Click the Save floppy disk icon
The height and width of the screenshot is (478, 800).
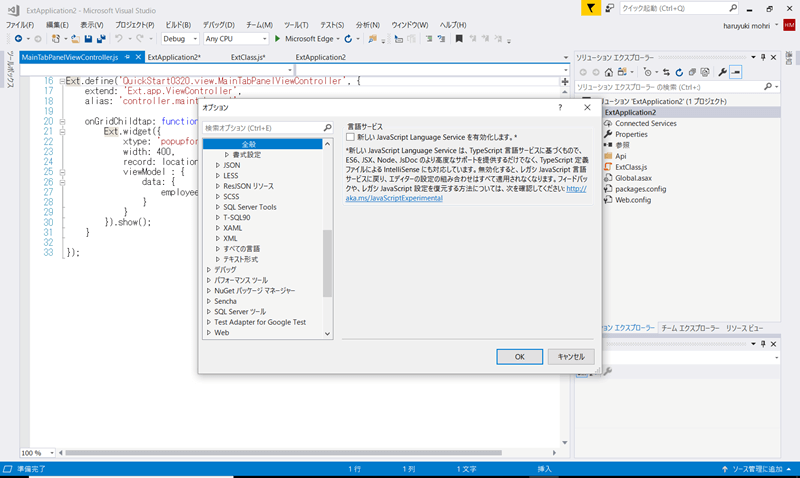click(88, 39)
